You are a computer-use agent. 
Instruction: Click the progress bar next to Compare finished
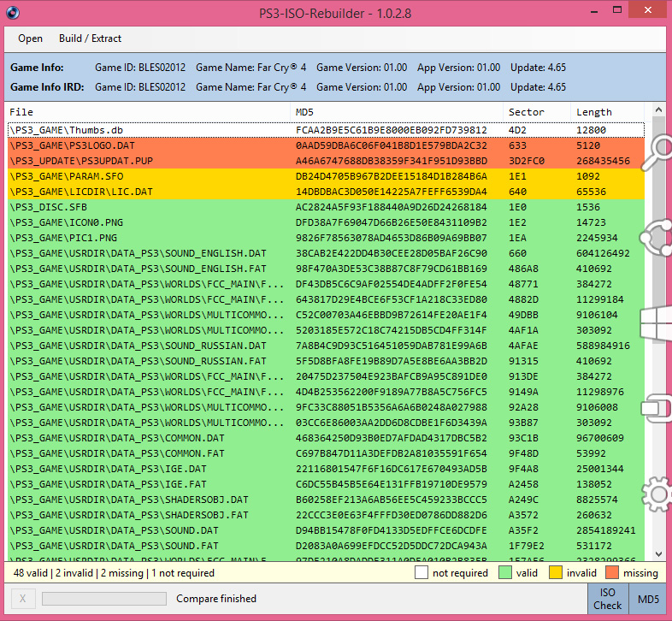pos(104,599)
